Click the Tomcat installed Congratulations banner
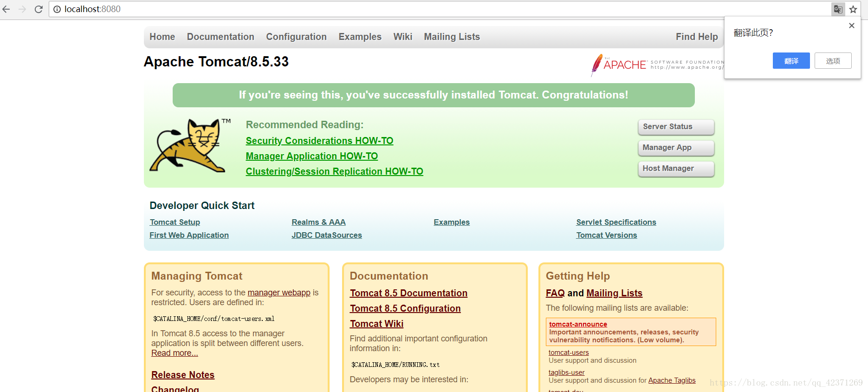 434,95
